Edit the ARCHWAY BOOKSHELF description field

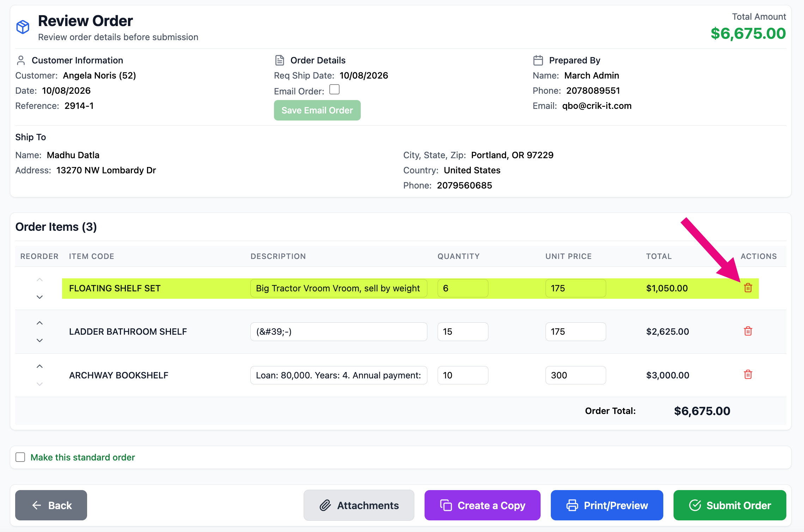339,375
